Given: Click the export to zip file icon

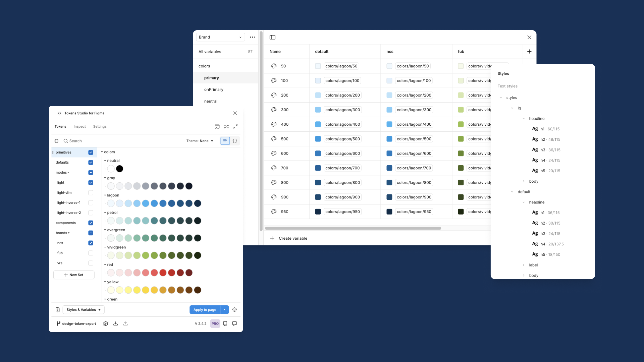Looking at the screenshot, I should [x=58, y=310].
